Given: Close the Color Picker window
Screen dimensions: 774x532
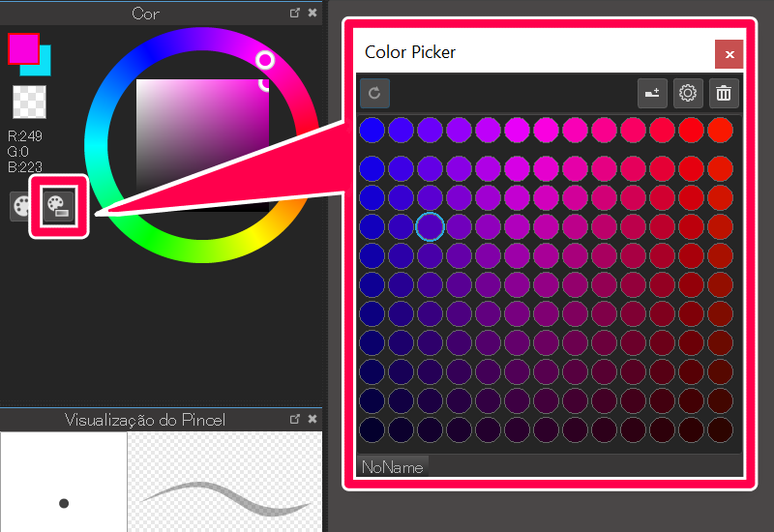Looking at the screenshot, I should click(729, 54).
